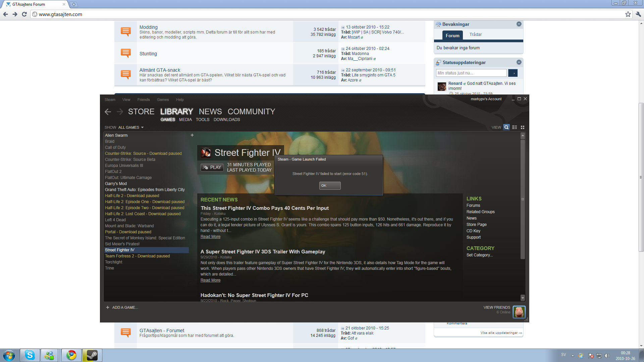Open Windows Start menu
644x362 pixels.
click(x=9, y=355)
